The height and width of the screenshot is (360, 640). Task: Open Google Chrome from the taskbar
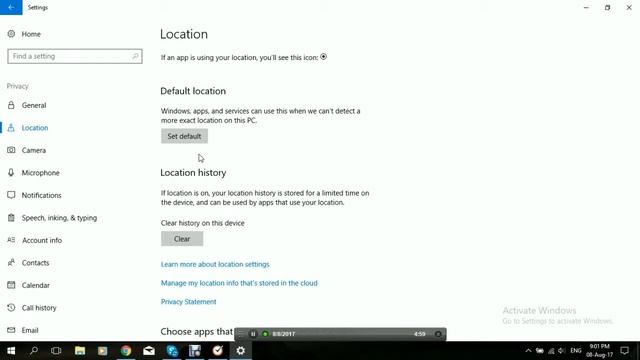[126, 351]
